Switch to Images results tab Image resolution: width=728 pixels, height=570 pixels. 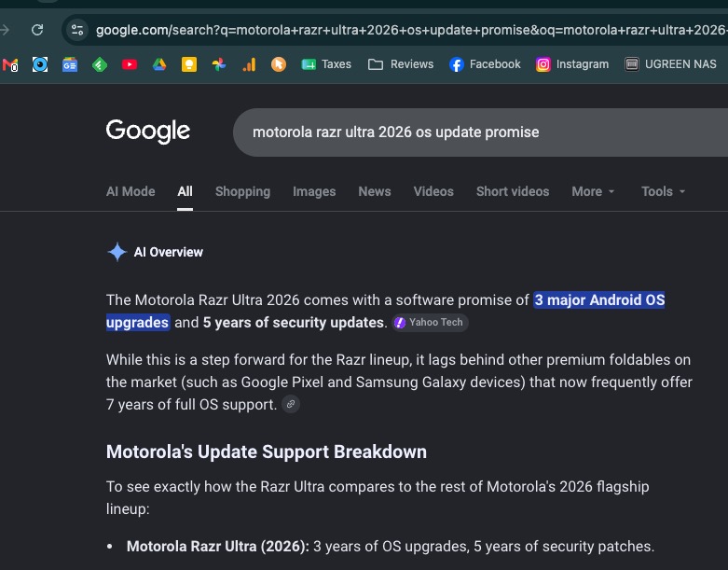point(314,191)
